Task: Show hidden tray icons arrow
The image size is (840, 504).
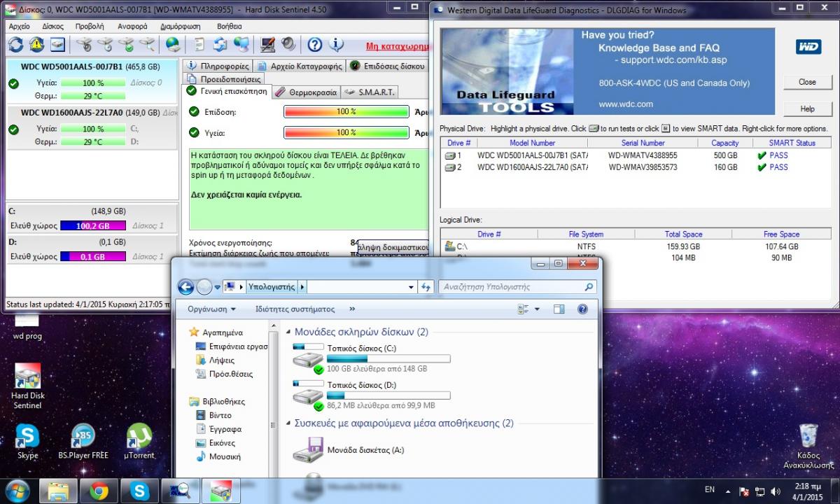Action: point(727,491)
